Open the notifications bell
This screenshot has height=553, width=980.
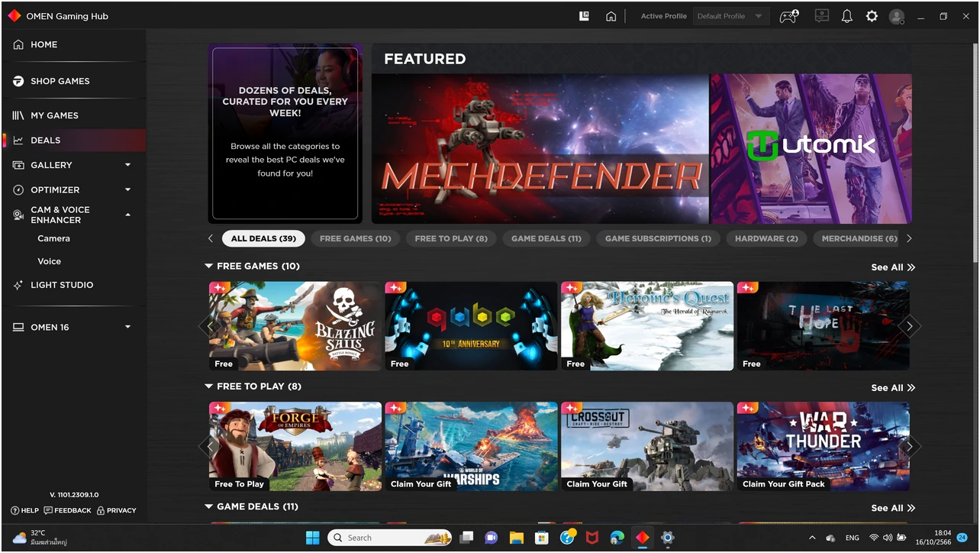pos(846,16)
